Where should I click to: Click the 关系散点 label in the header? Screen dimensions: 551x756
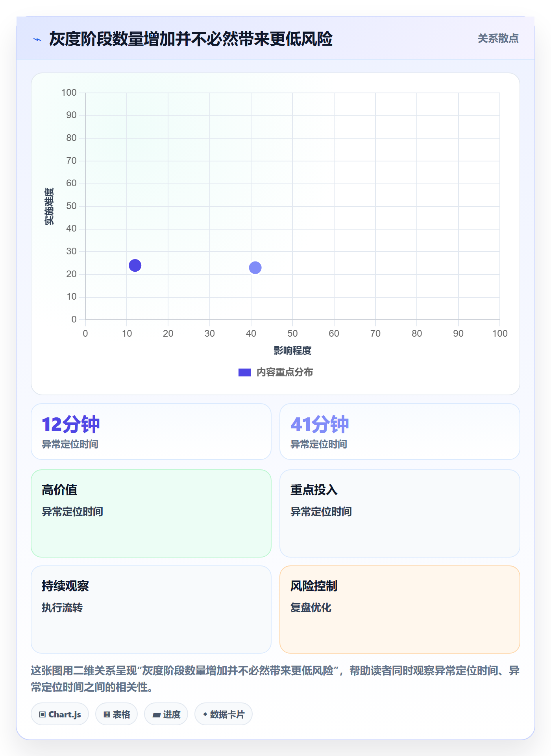pyautogui.click(x=498, y=39)
